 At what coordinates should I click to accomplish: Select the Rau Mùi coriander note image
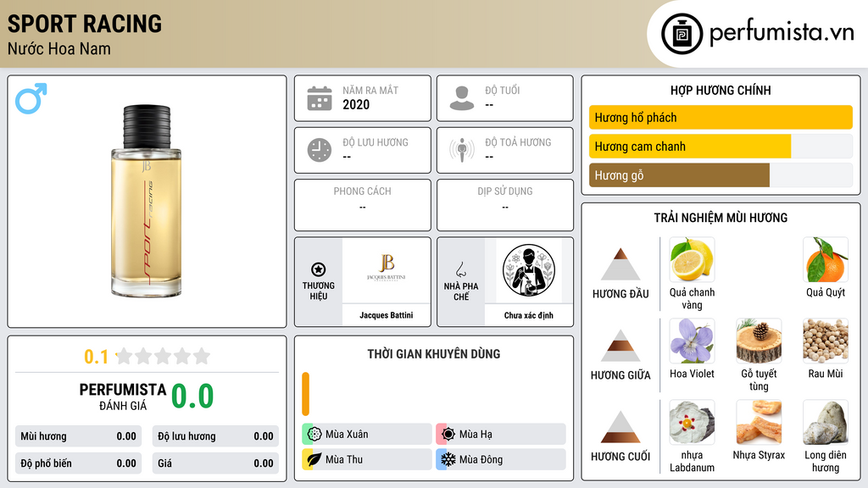(x=826, y=341)
